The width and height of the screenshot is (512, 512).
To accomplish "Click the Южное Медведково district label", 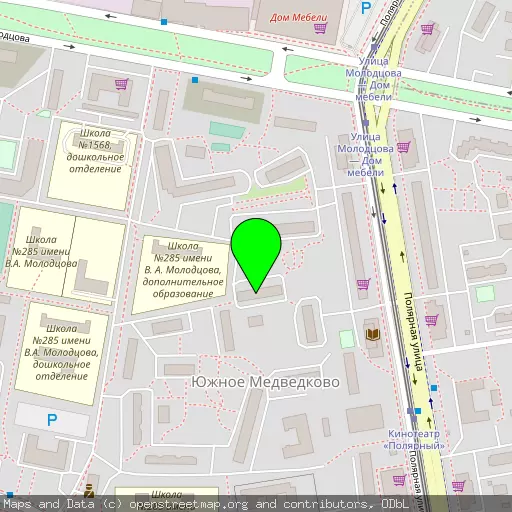I will click(265, 382).
